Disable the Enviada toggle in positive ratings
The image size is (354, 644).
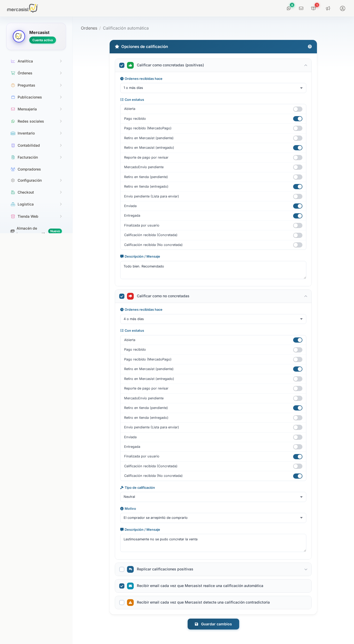click(x=298, y=206)
